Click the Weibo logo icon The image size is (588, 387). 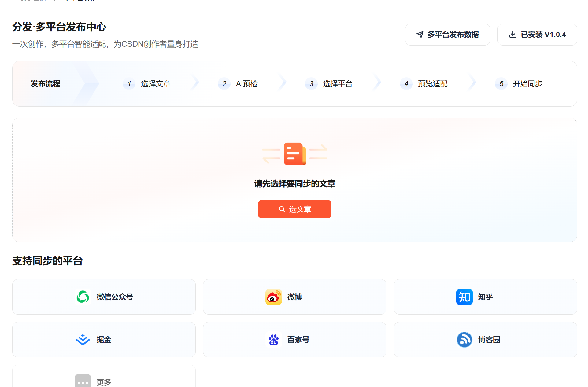[273, 297]
